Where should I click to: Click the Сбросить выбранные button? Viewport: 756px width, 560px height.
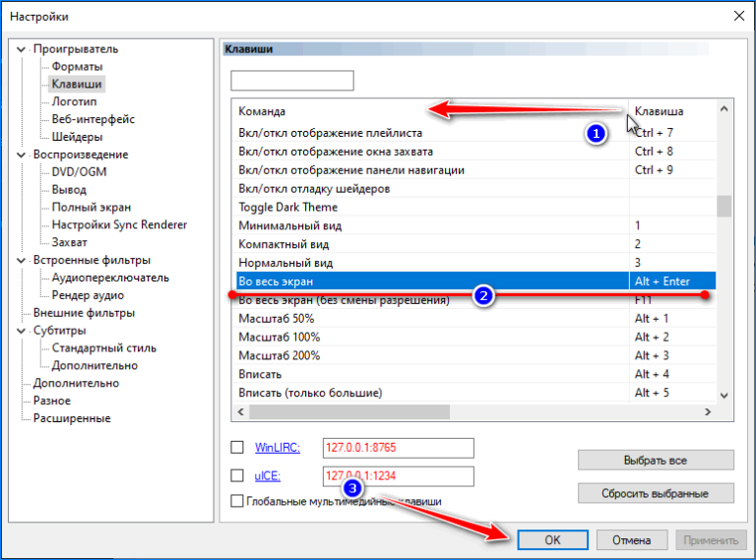656,493
